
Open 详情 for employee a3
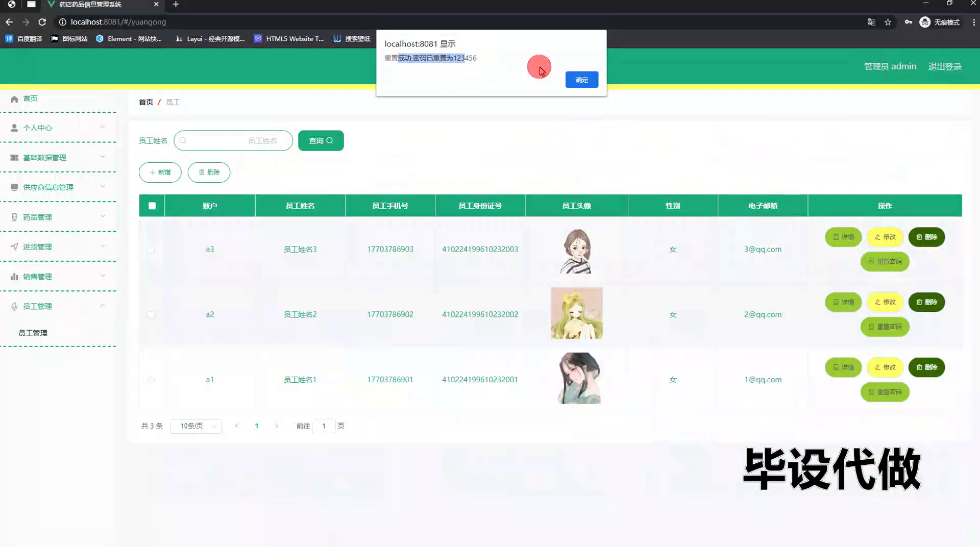(843, 237)
